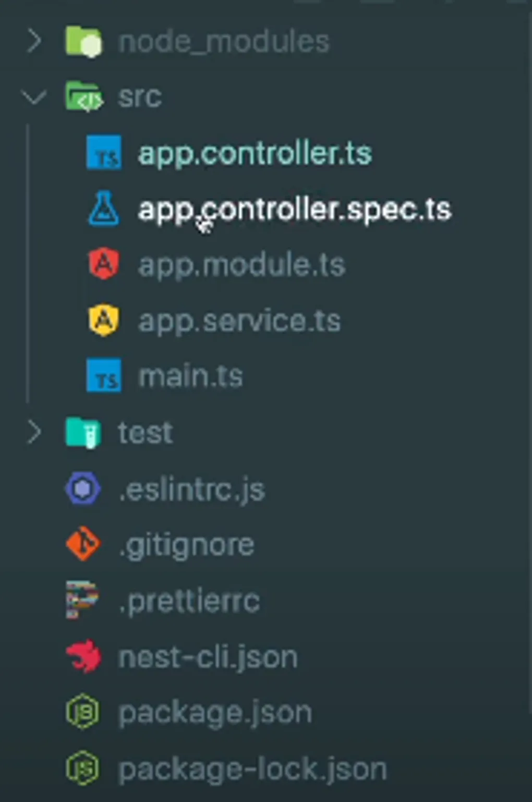
Task: Open package-lock.json file
Action: point(252,769)
